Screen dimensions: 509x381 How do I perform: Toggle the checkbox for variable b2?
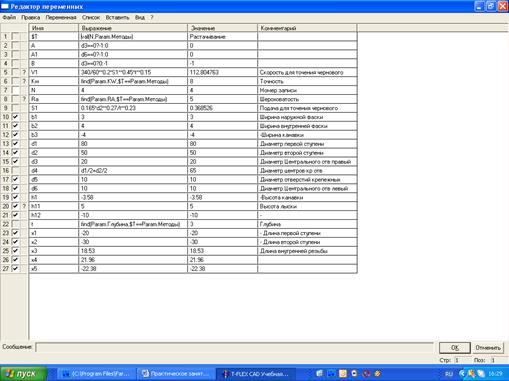coord(15,126)
